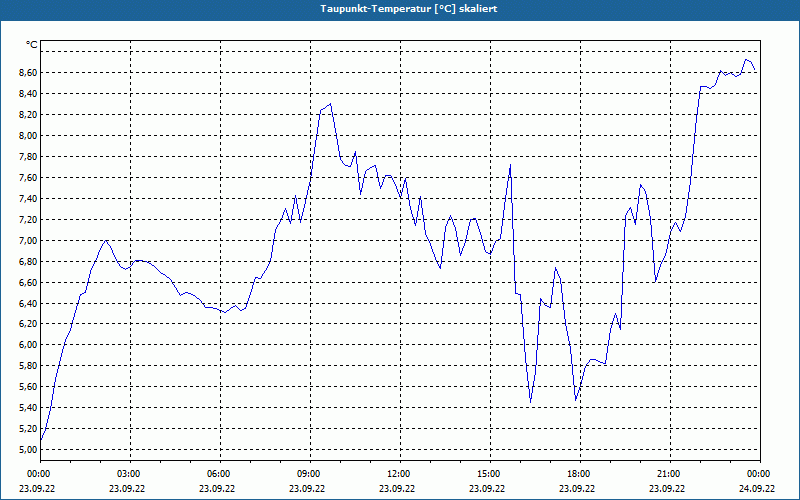
Task: Click the curve's lowest dip after 16:00
Action: coord(531,402)
